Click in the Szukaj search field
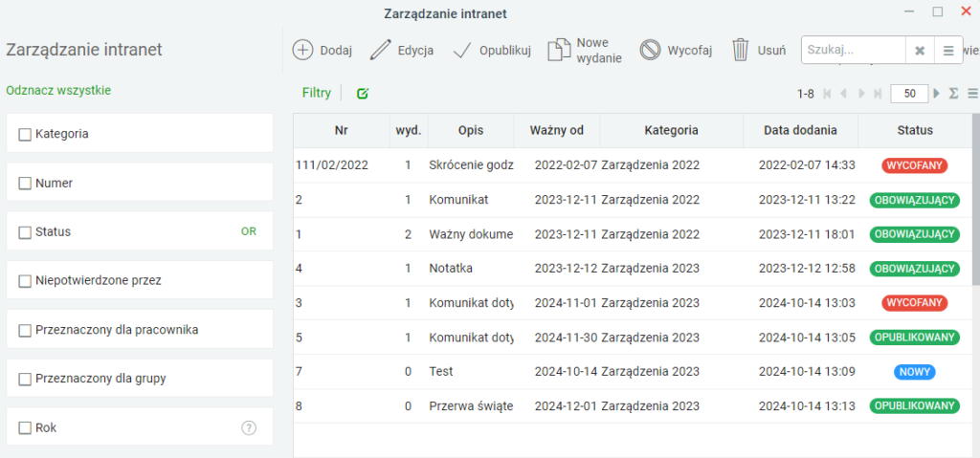Image resolution: width=980 pixels, height=458 pixels. click(x=853, y=51)
